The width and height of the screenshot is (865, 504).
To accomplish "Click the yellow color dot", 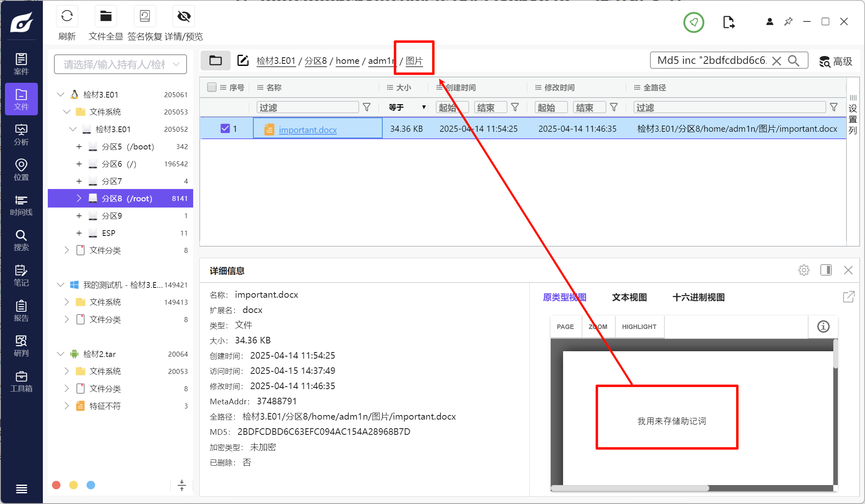I will coord(74,485).
